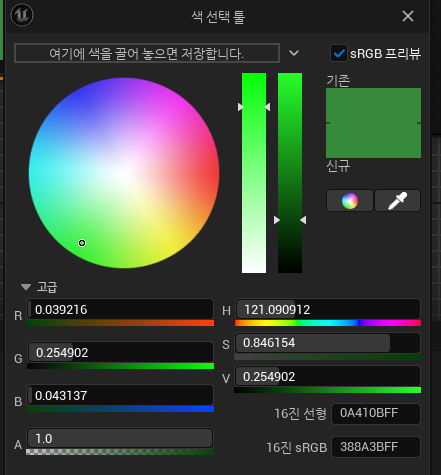Click the G value field 0.254902

120,352
